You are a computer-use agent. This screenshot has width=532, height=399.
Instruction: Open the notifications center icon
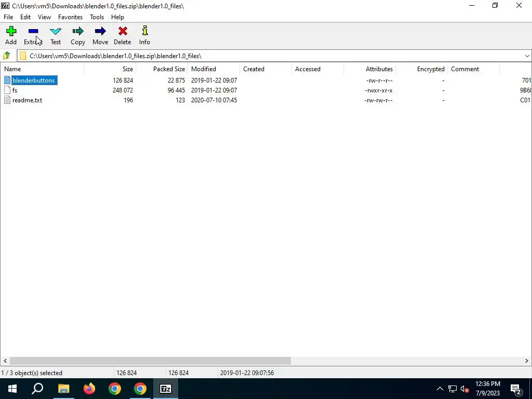click(516, 389)
